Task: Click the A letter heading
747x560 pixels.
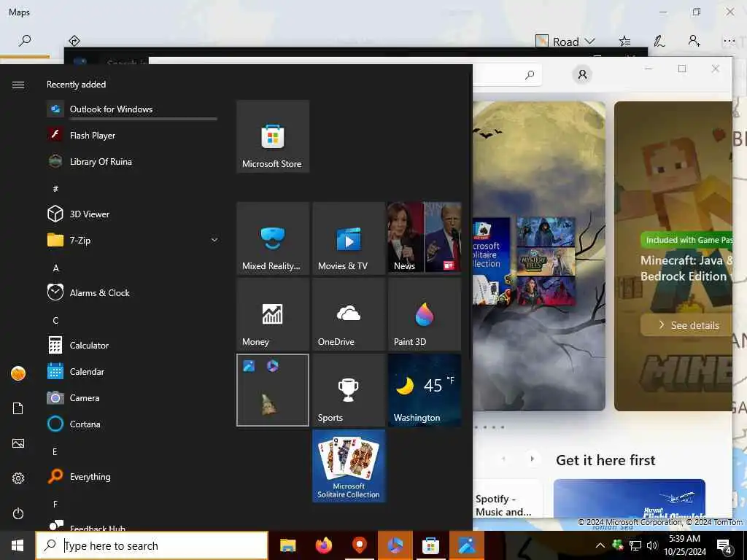Action: coord(55,268)
